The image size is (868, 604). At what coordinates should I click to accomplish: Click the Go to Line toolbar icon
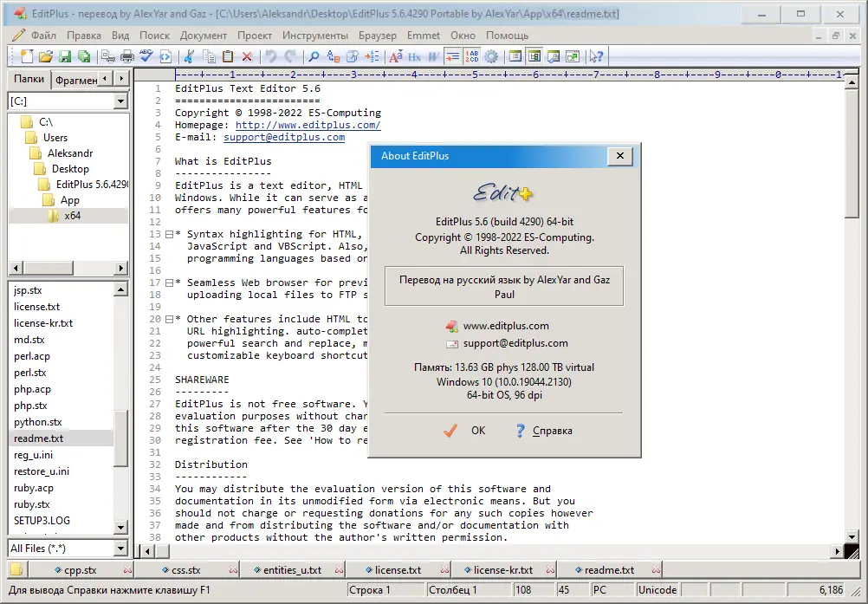[x=372, y=56]
